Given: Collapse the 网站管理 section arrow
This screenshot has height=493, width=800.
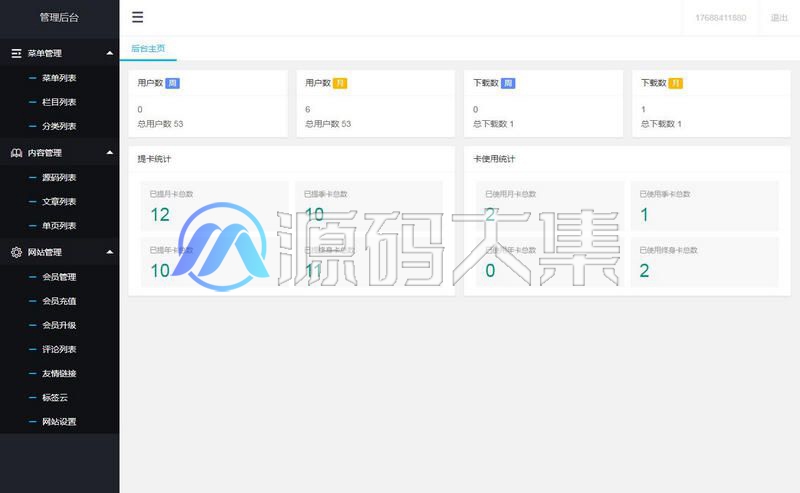Looking at the screenshot, I should [x=110, y=252].
